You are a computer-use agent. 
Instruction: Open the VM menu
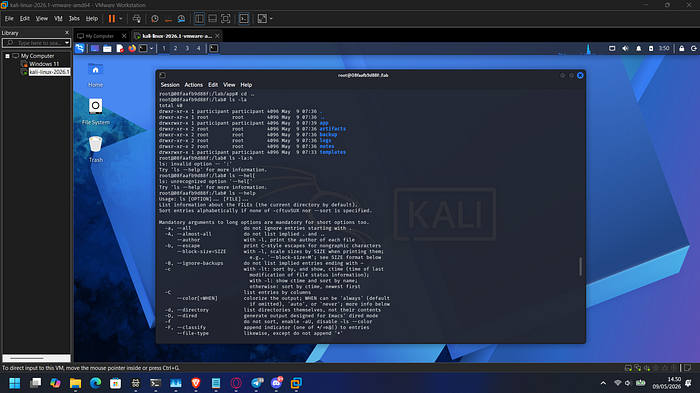tap(58, 19)
